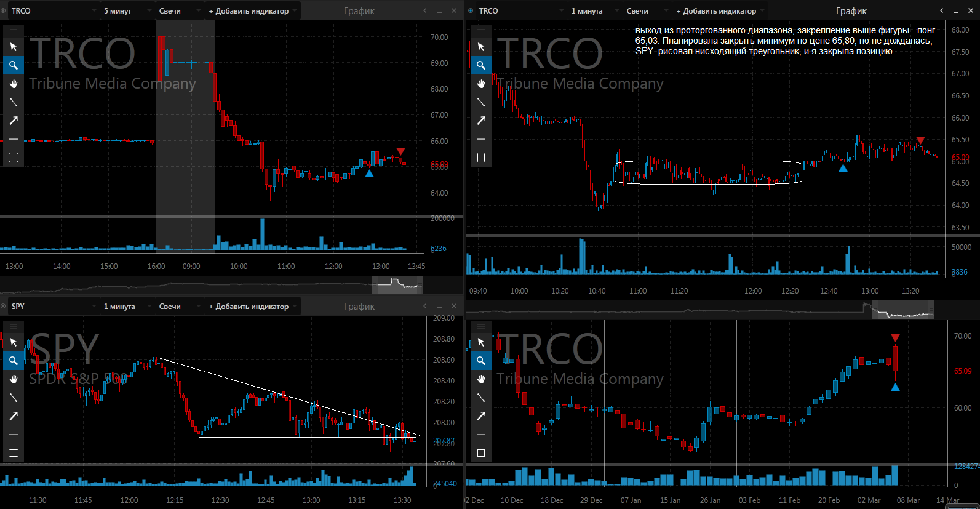Select the trend line tool in TRCO 5-minute chart
This screenshot has width=980, height=509.
tap(14, 102)
